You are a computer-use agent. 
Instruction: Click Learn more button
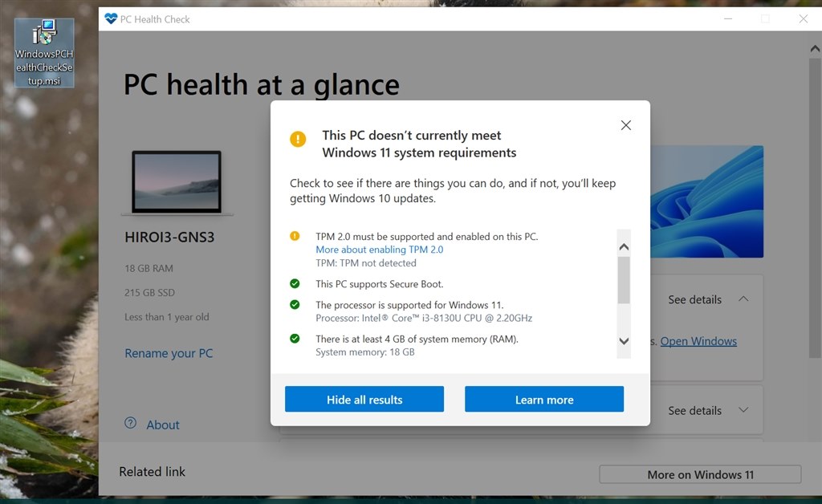[544, 399]
